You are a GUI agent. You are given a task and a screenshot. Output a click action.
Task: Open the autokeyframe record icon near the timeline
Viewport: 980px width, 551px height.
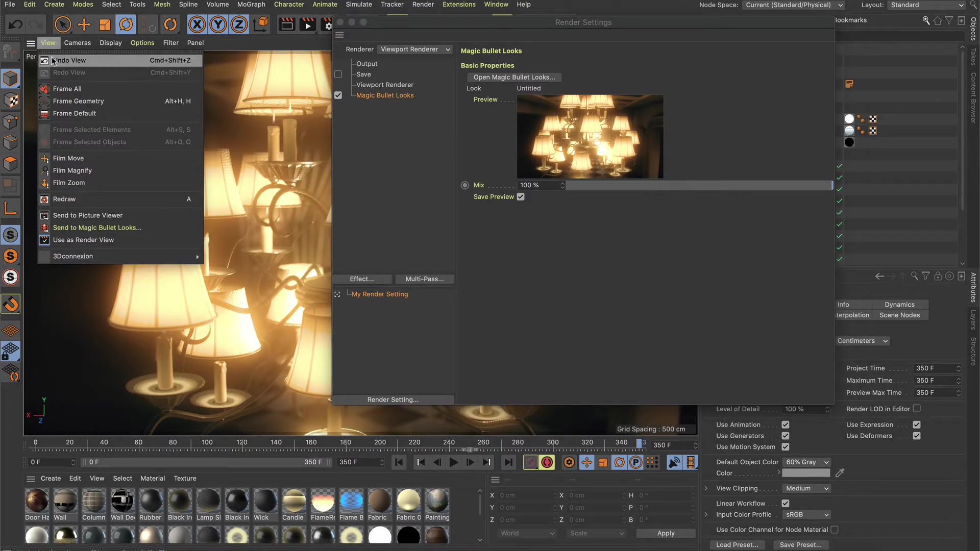click(x=547, y=462)
